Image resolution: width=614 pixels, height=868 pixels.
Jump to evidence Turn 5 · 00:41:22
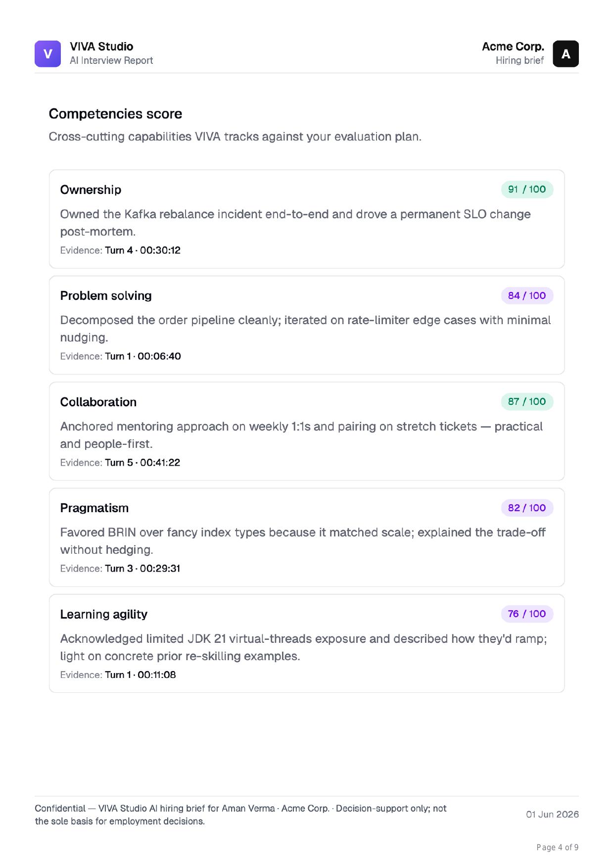(142, 462)
